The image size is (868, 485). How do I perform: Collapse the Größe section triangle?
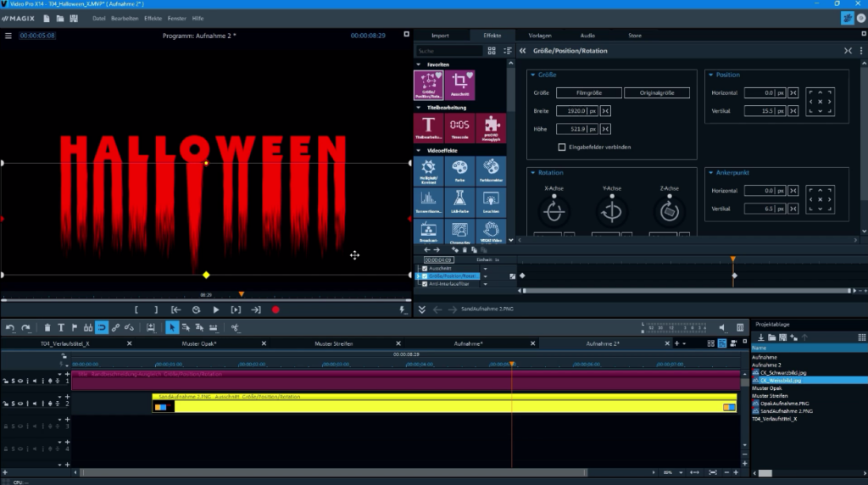[x=533, y=75]
